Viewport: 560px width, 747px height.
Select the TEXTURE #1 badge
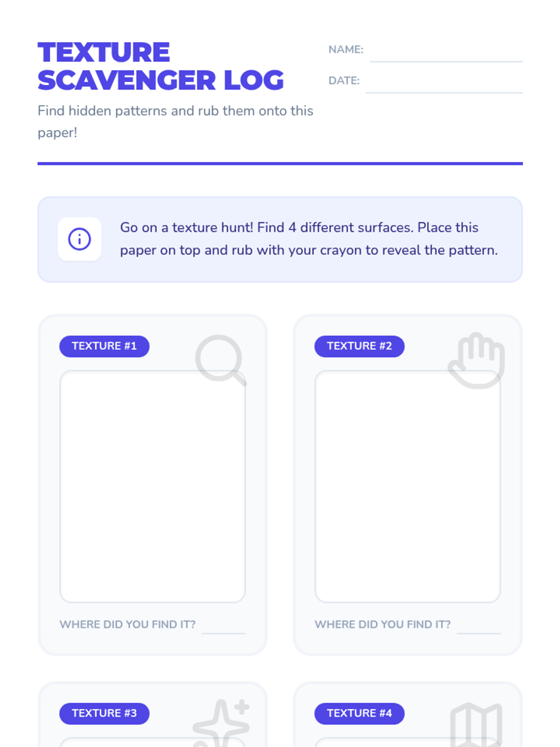pyautogui.click(x=104, y=346)
